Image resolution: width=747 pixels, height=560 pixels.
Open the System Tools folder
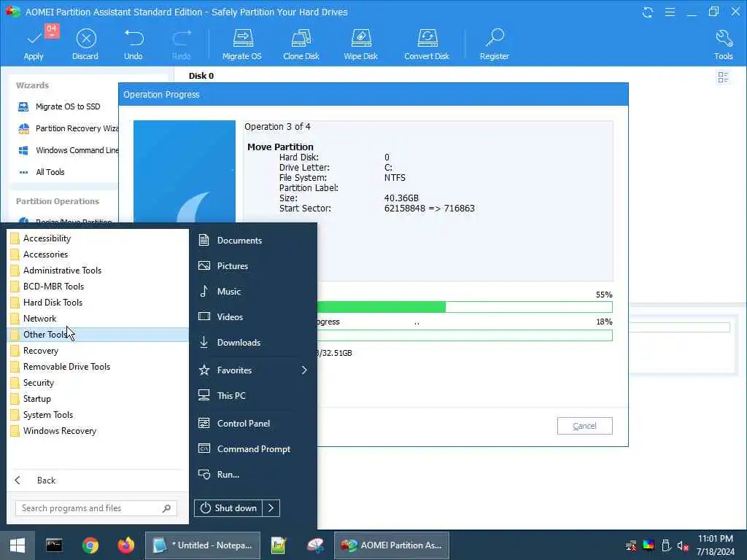click(x=98, y=415)
